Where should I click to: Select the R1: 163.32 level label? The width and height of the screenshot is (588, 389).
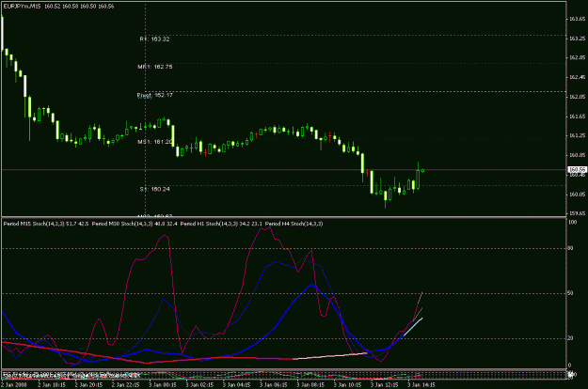154,39
